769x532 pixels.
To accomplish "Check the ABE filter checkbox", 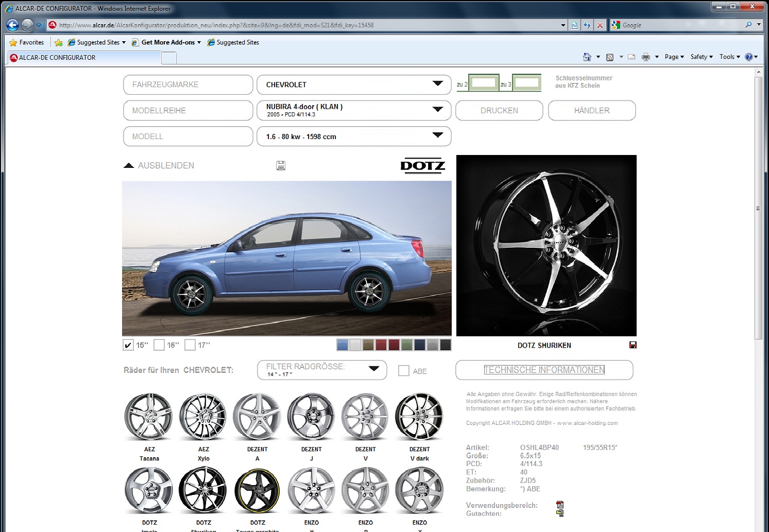I will 404,371.
